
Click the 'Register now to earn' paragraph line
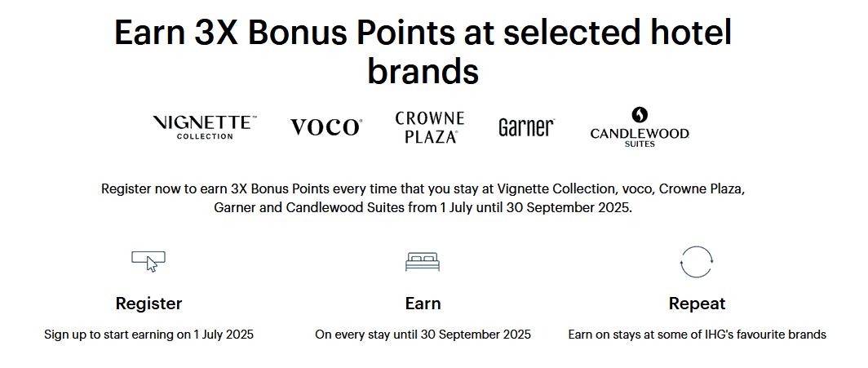423,188
